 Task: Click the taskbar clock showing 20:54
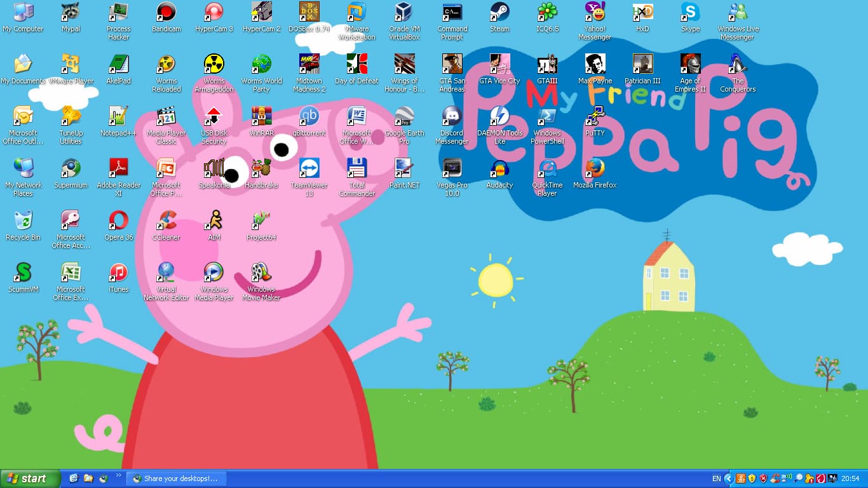point(851,478)
